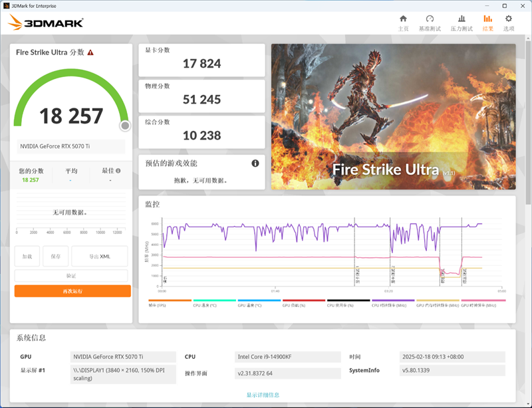Export results with 导出 XML

(100, 256)
